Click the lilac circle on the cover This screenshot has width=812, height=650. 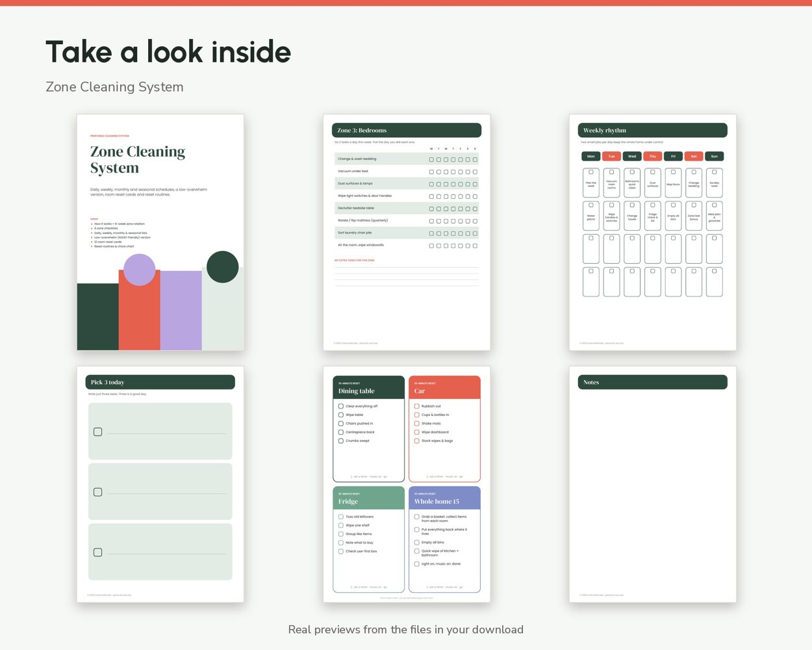pyautogui.click(x=139, y=270)
